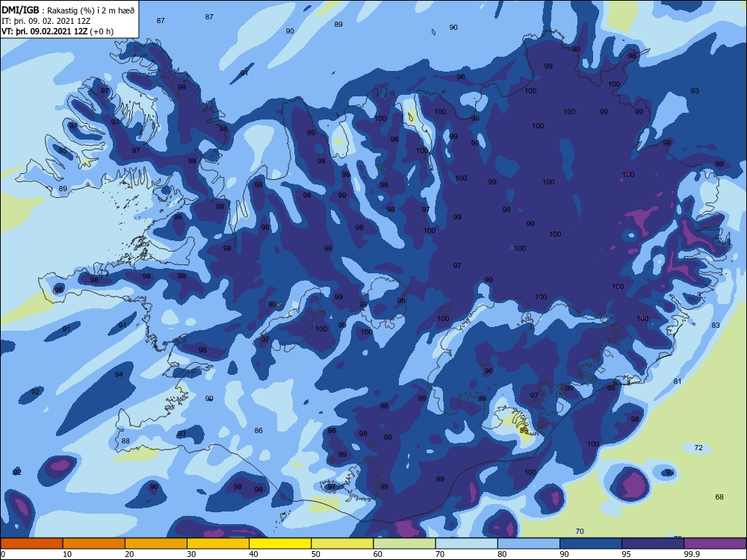Pick the light green 60–70 legend swatch
The width and height of the screenshot is (747, 560).
pyautogui.click(x=404, y=544)
